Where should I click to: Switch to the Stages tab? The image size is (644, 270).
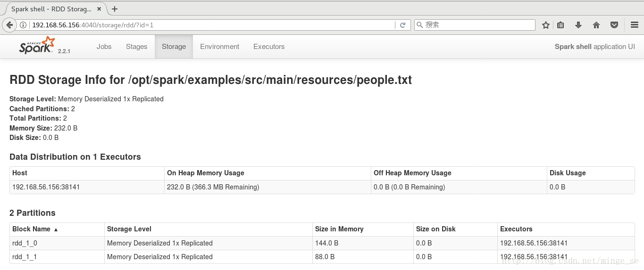136,47
